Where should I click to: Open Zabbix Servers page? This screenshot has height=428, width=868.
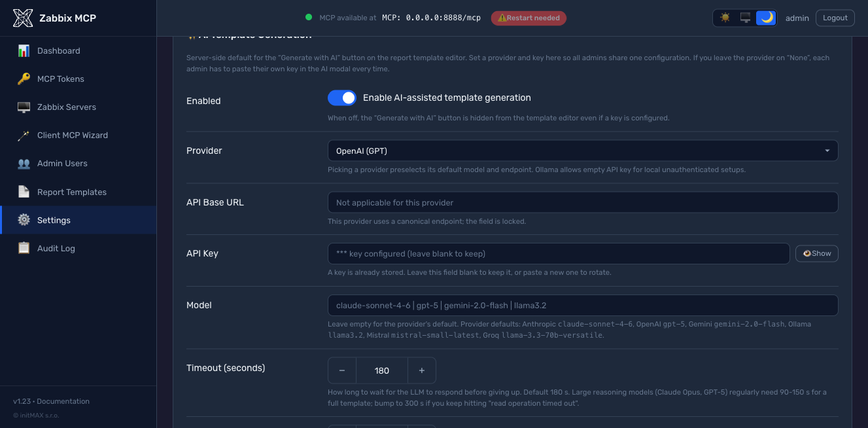[78, 107]
